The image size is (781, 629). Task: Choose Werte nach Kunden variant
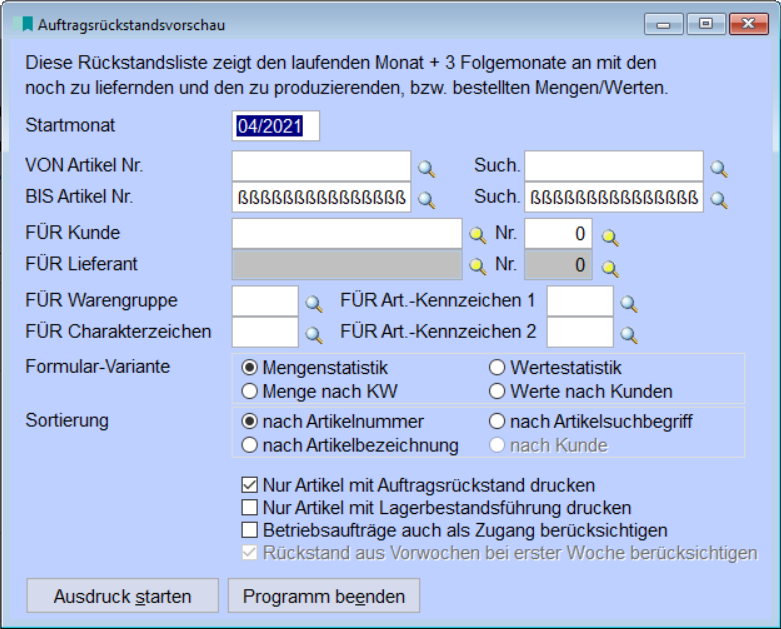point(580,391)
